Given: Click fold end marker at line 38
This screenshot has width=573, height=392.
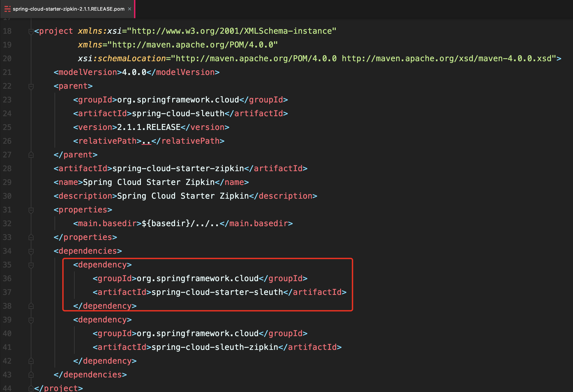Looking at the screenshot, I should 31,306.
